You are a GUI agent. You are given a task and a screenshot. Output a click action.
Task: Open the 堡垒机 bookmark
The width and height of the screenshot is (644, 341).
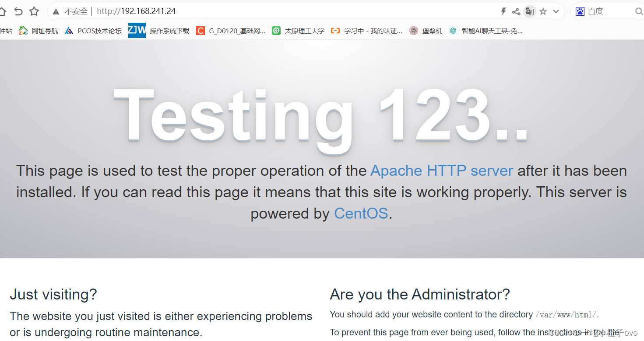pyautogui.click(x=426, y=31)
